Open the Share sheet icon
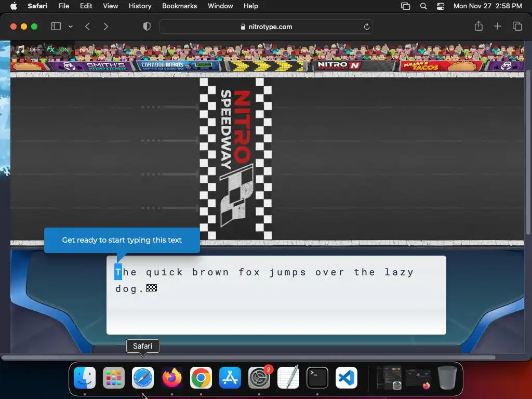The width and height of the screenshot is (532, 399). (x=478, y=26)
